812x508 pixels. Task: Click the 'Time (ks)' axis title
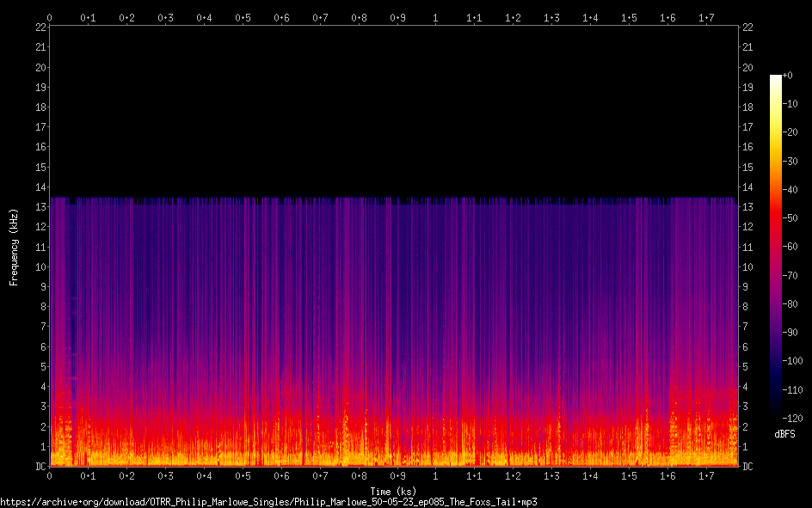(x=393, y=491)
